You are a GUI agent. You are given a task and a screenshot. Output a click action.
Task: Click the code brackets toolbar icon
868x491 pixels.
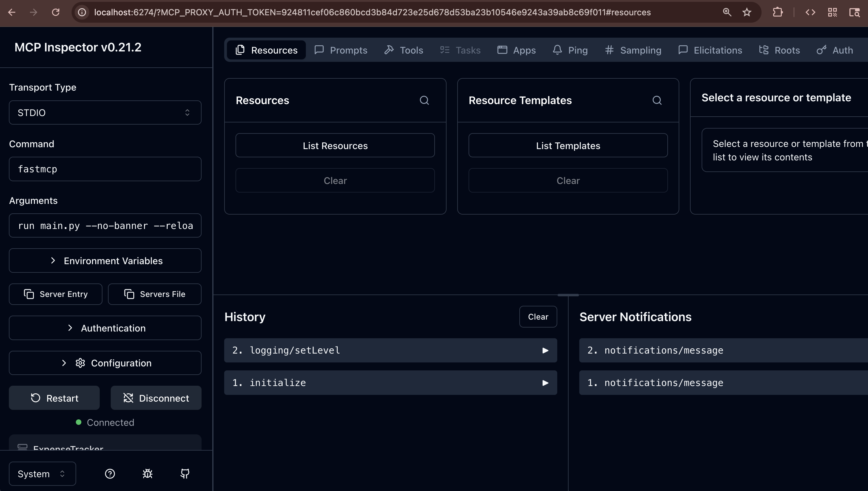pyautogui.click(x=811, y=13)
